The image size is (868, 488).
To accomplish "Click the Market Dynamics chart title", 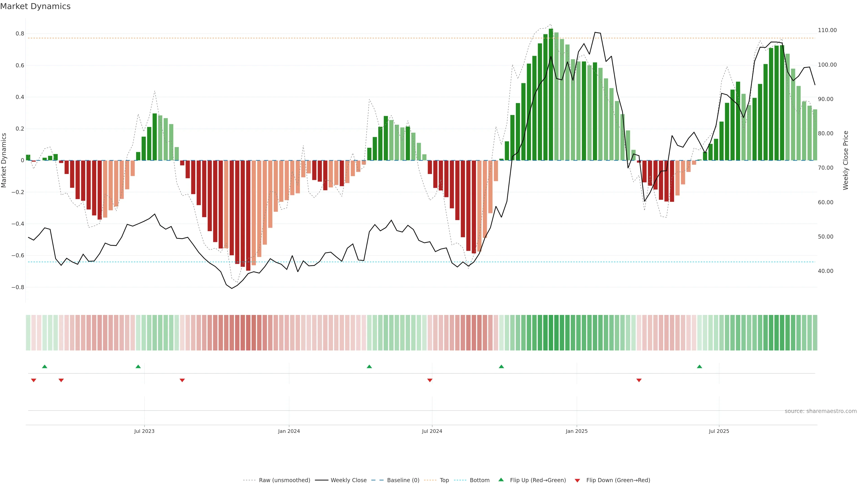I will (35, 6).
